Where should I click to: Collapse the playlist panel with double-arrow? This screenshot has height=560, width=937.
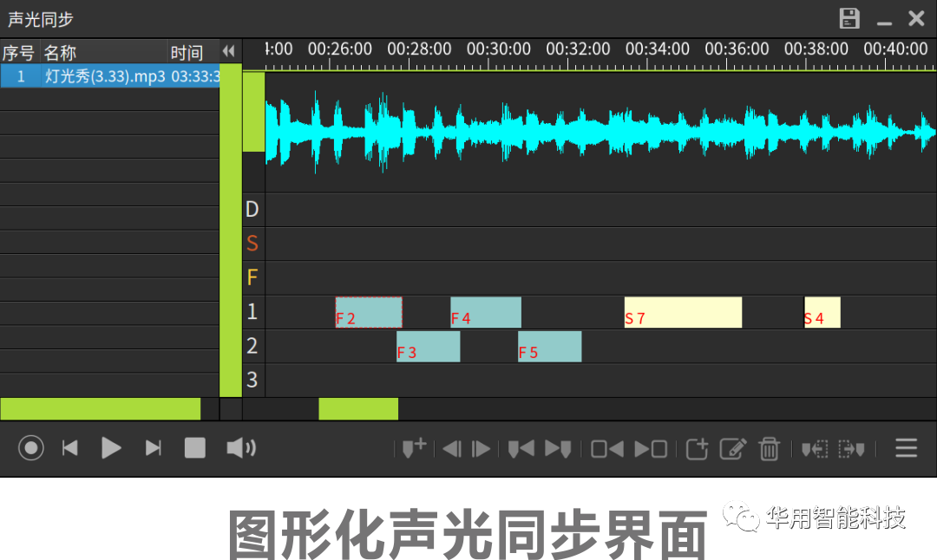228,51
